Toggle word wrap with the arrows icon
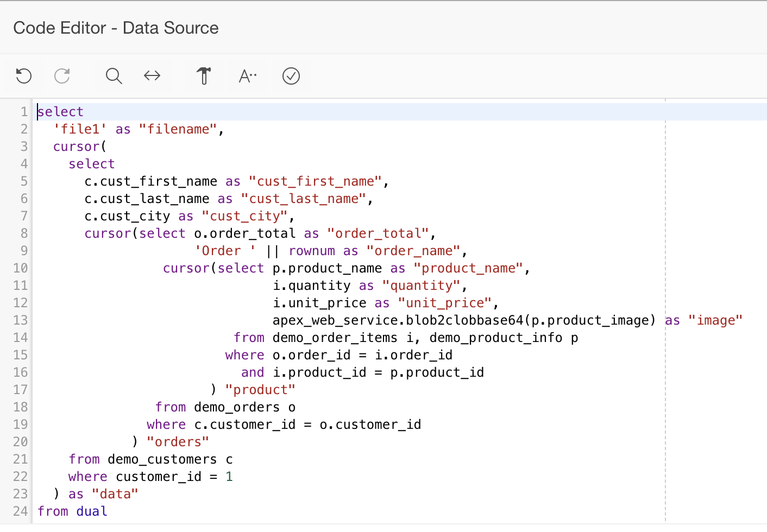The image size is (767, 532). [x=152, y=76]
